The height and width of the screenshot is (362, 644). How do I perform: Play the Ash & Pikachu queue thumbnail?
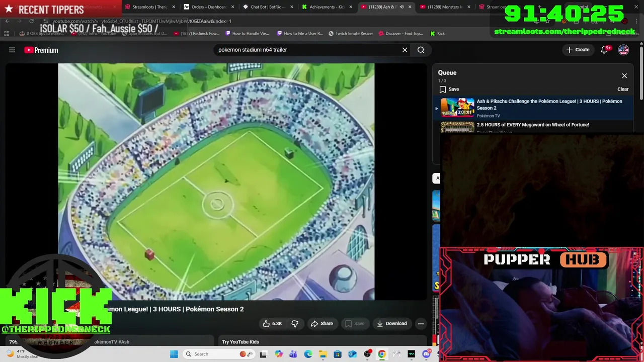click(x=457, y=107)
